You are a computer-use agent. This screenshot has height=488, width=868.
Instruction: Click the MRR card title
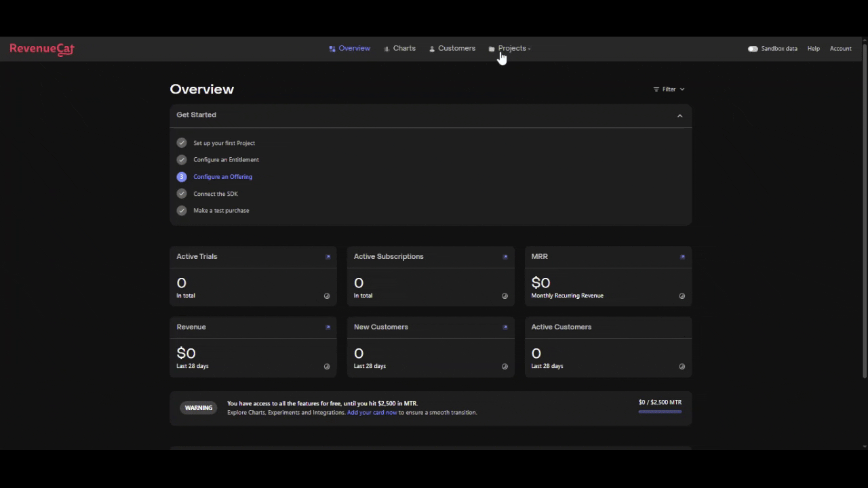pyautogui.click(x=540, y=256)
